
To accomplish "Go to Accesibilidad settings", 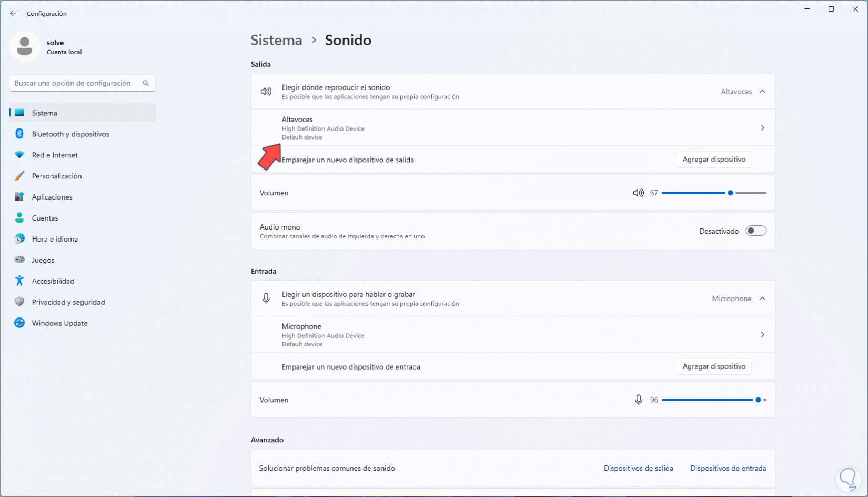I will click(x=53, y=281).
